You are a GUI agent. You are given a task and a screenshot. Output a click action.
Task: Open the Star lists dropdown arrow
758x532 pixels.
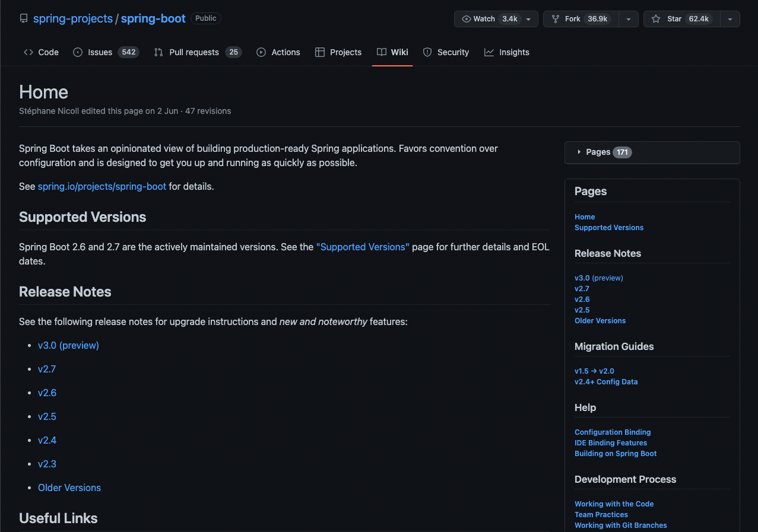click(730, 19)
